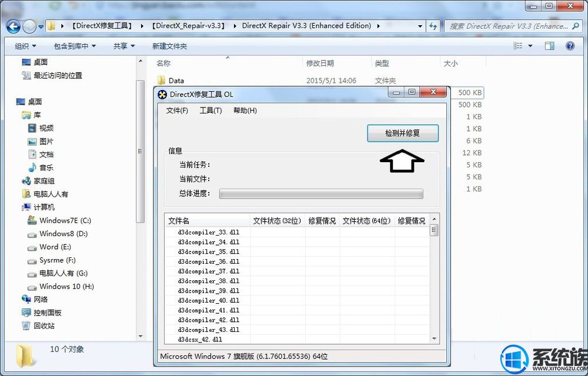Click the folder icon in the address bar
Image resolution: width=588 pixels, height=376 pixels.
[x=52, y=26]
